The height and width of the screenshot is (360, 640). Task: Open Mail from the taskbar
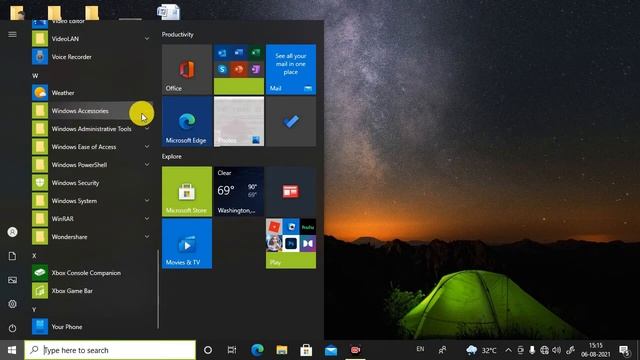[x=331, y=350]
